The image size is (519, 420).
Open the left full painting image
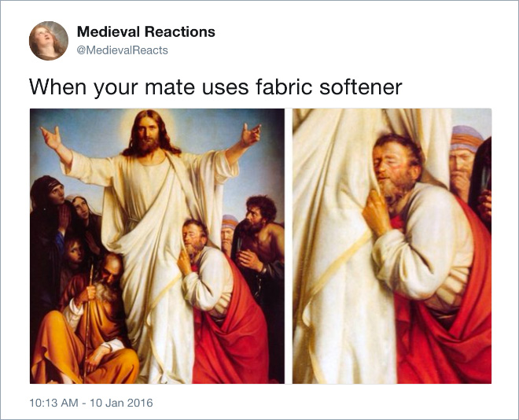tap(157, 246)
